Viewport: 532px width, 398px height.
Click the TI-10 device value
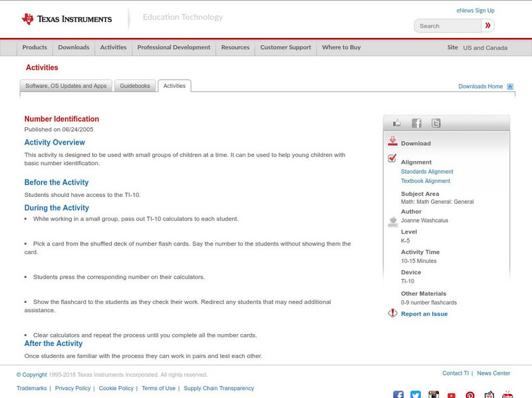point(408,281)
